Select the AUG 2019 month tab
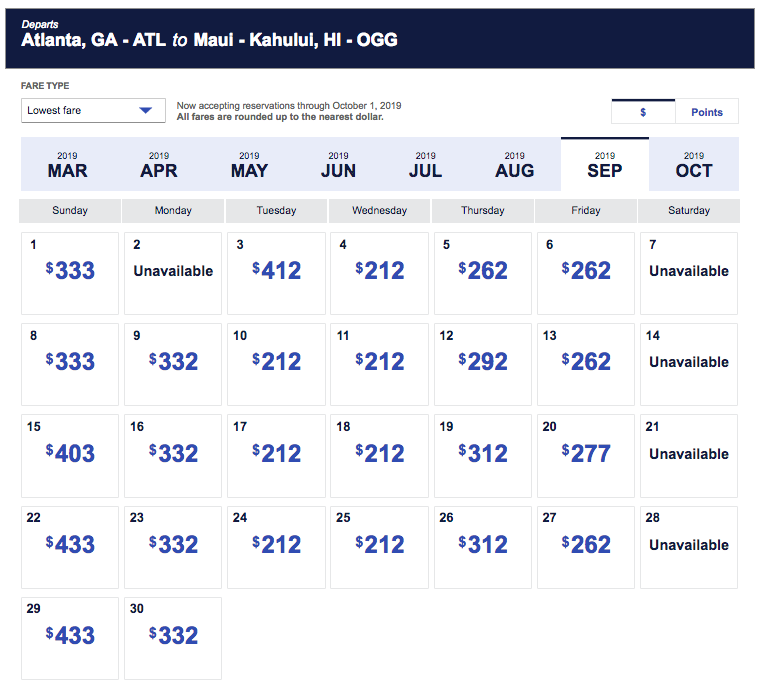 [x=515, y=164]
